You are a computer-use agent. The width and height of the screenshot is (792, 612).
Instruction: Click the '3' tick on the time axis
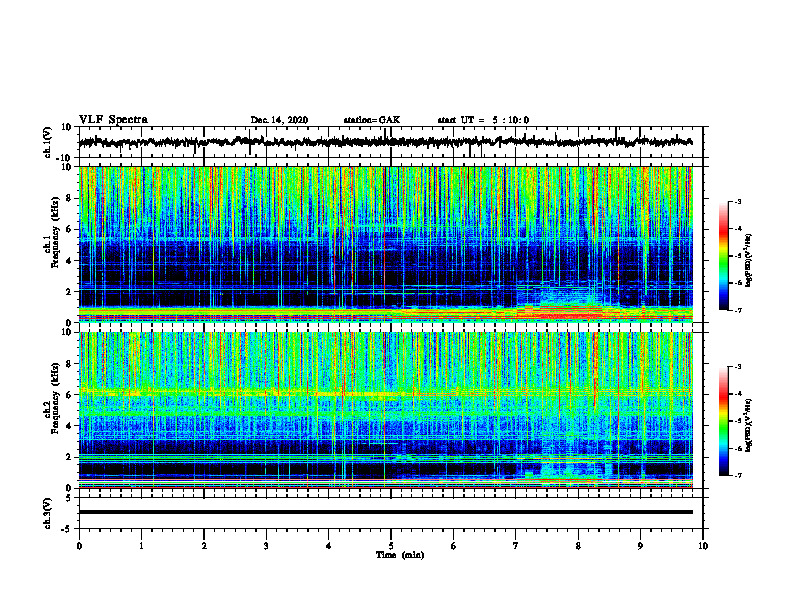266,546
